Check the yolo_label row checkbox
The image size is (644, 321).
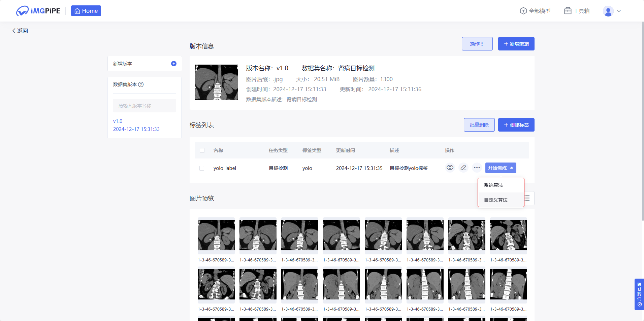coord(202,168)
